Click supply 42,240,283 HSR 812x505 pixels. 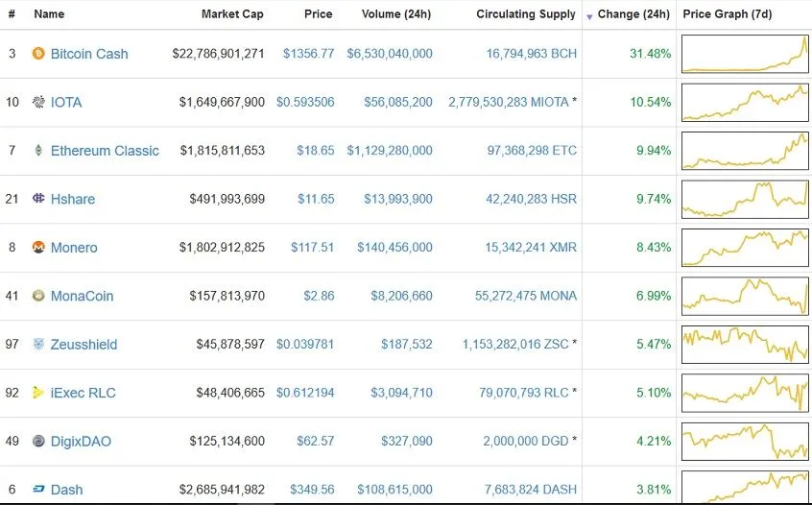pos(532,199)
